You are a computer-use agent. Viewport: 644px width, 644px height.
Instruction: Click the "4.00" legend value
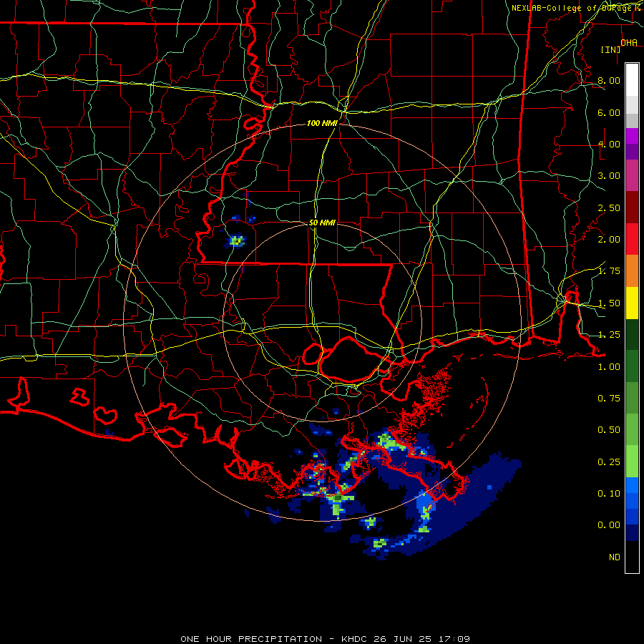tap(609, 144)
